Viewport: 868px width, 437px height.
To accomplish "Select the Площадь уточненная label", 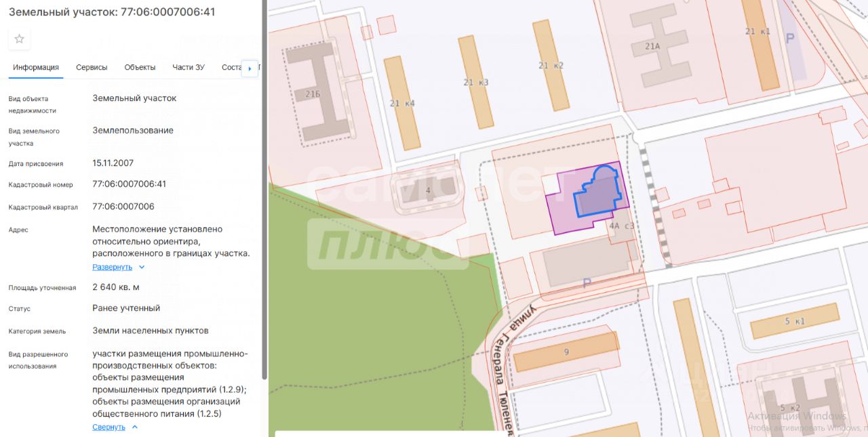I will point(43,288).
